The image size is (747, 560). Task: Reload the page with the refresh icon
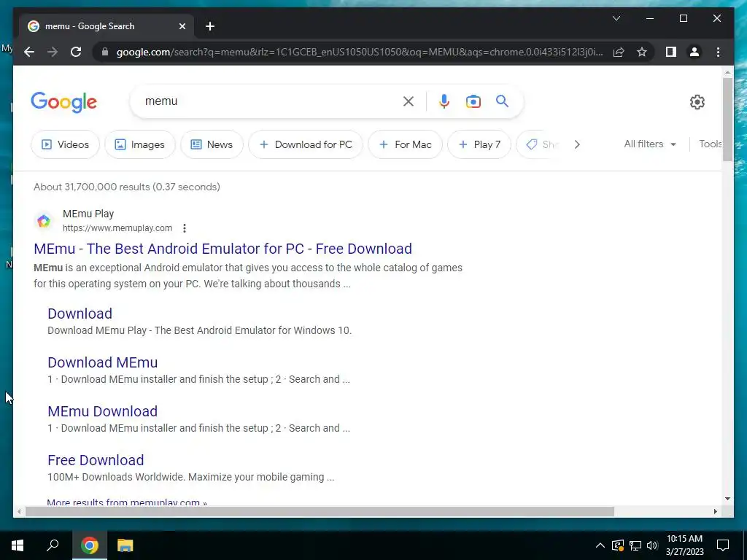[x=76, y=52]
